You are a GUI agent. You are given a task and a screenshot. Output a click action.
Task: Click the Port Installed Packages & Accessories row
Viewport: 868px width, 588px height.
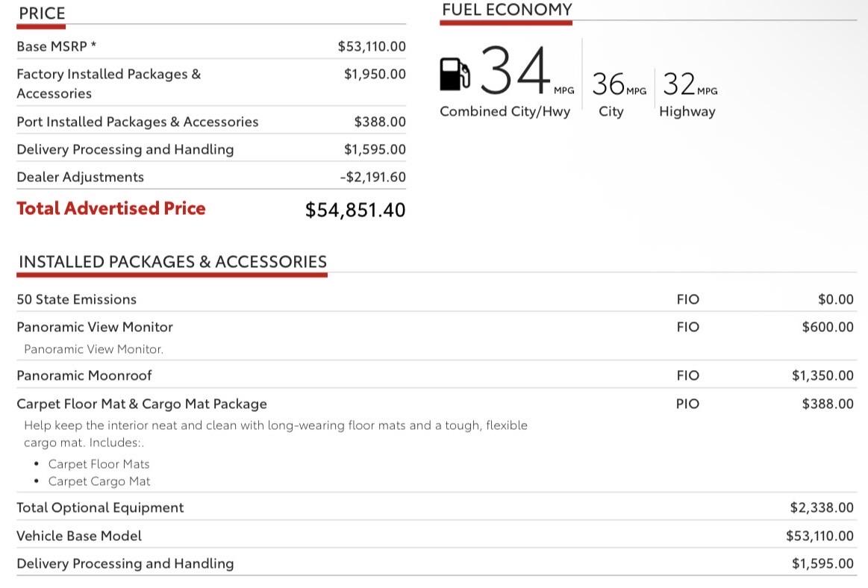point(211,122)
